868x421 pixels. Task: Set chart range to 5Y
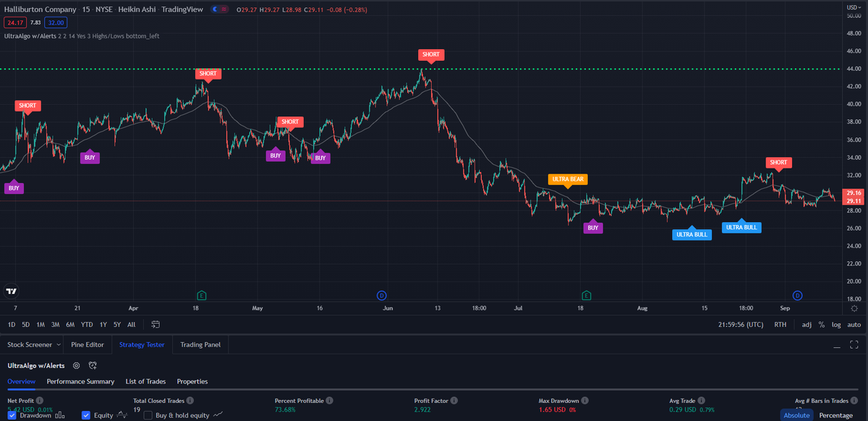pyautogui.click(x=117, y=324)
